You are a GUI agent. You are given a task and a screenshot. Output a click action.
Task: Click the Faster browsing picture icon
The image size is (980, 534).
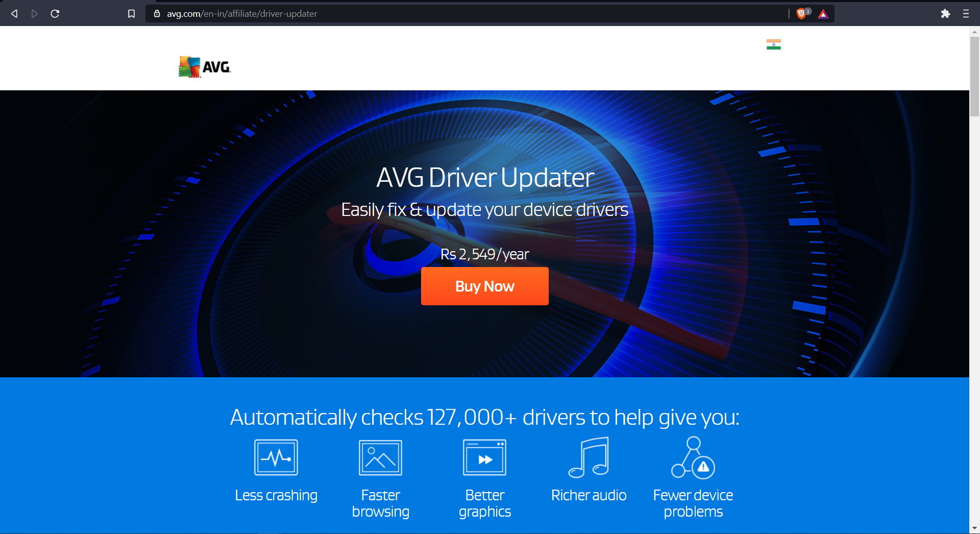(381, 457)
